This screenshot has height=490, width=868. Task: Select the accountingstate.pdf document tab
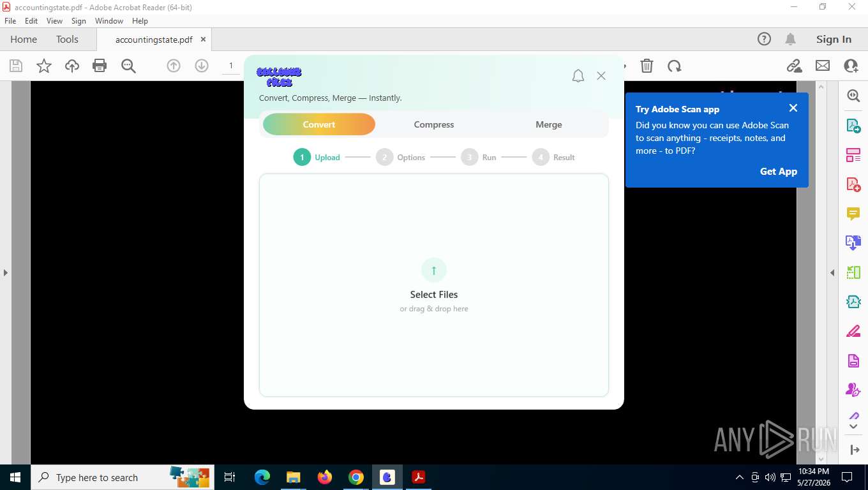point(154,40)
